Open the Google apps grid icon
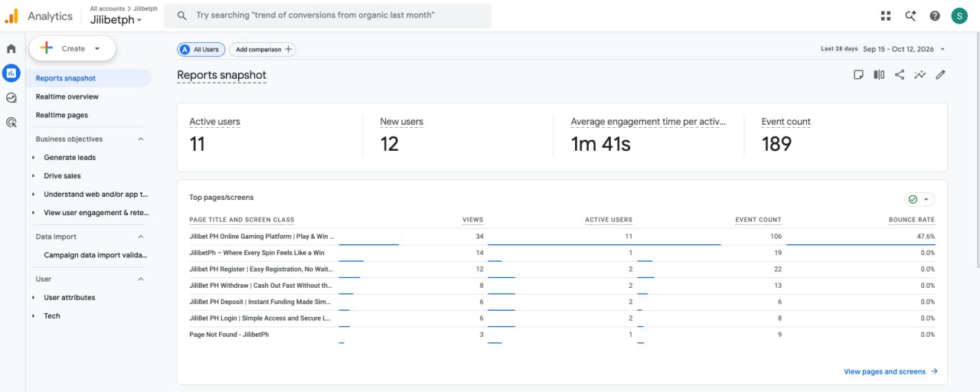The height and width of the screenshot is (392, 980). click(x=886, y=15)
